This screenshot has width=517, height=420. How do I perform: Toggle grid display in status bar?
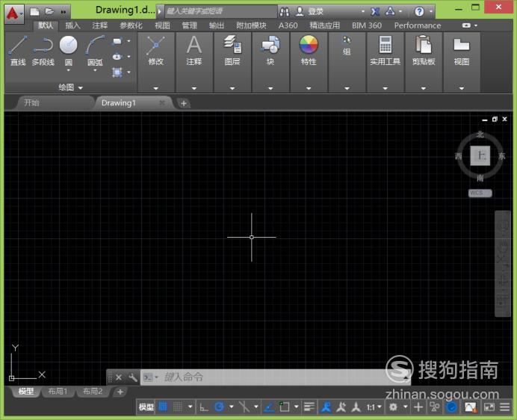[163, 407]
